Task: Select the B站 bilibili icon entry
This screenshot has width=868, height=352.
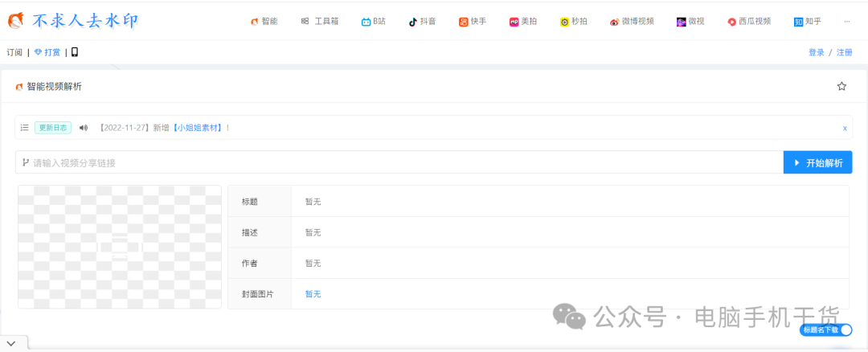Action: [374, 22]
